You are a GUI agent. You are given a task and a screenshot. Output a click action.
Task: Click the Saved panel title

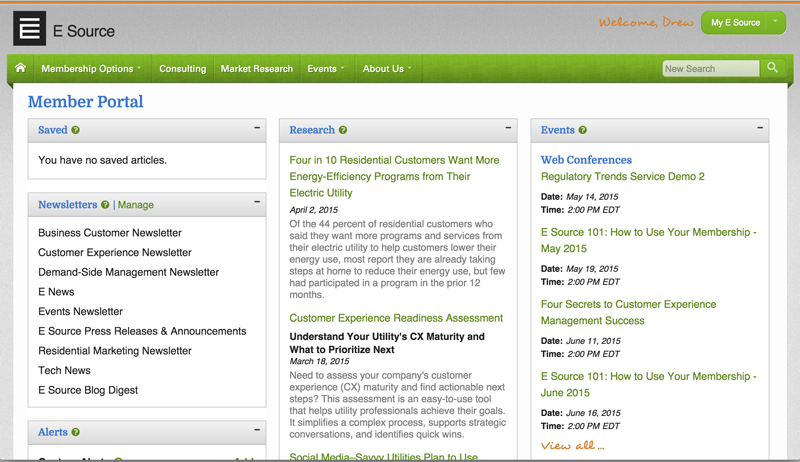[53, 130]
